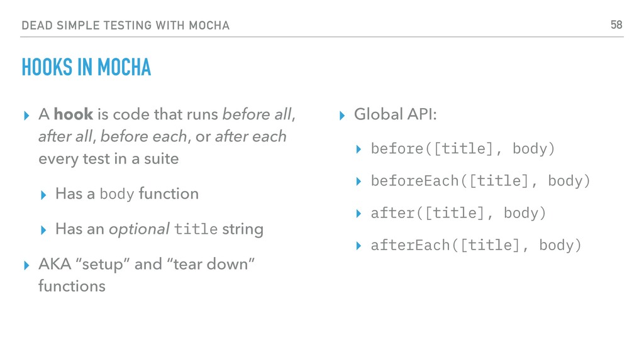The height and width of the screenshot is (362, 644).
Task: Click the code text "before([title], body)"
Action: pyautogui.click(x=463, y=148)
